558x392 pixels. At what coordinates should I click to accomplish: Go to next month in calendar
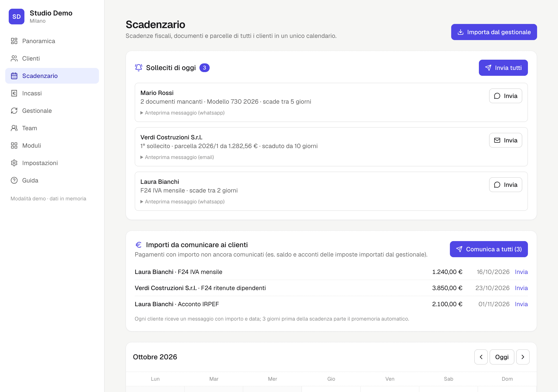coord(523,357)
